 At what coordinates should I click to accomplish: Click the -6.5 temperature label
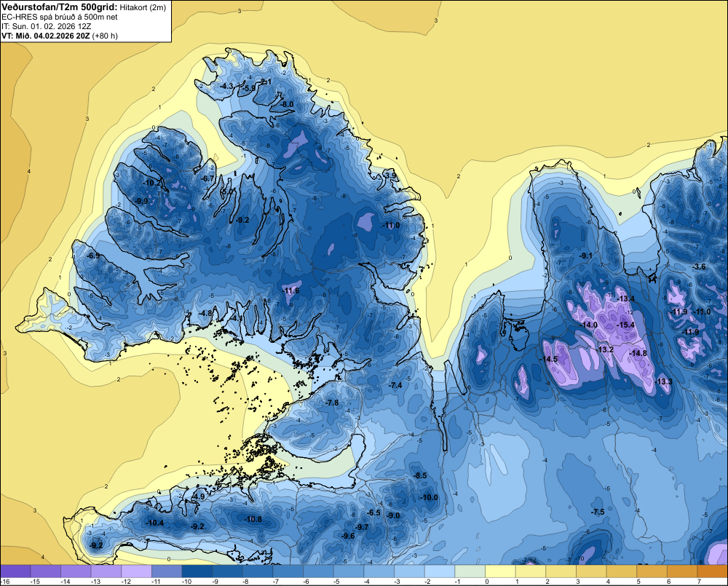(373, 513)
